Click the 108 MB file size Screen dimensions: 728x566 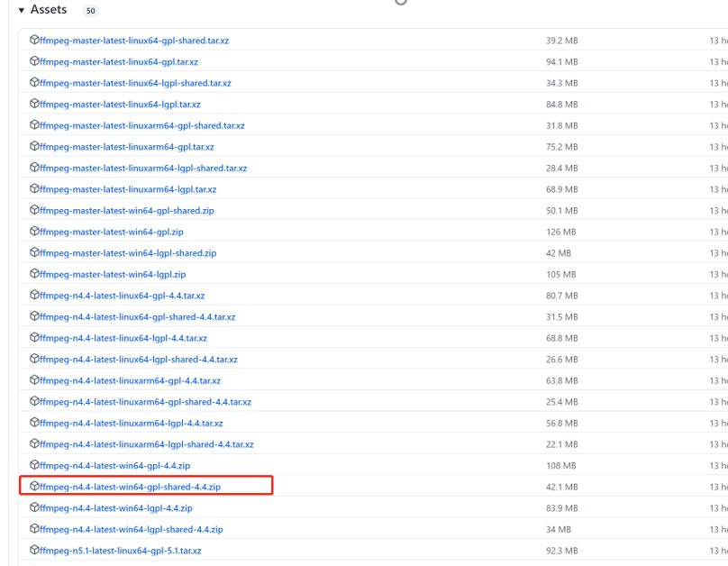(x=560, y=466)
